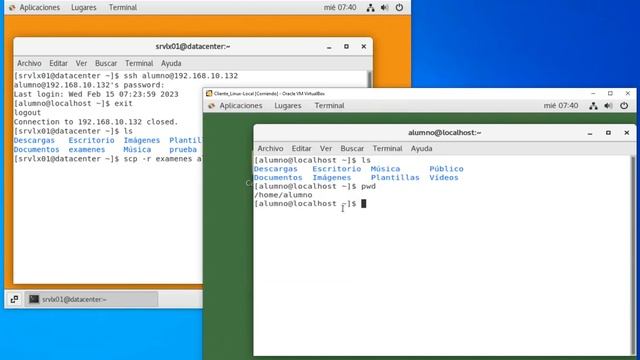Screen dimensions: 640x360
Task: Click Escritorio in alumno terminal listing
Action: tap(337, 169)
